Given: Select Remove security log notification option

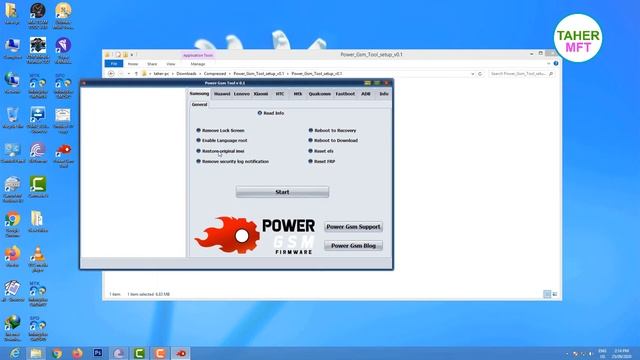Looking at the screenshot, I should 233,162.
